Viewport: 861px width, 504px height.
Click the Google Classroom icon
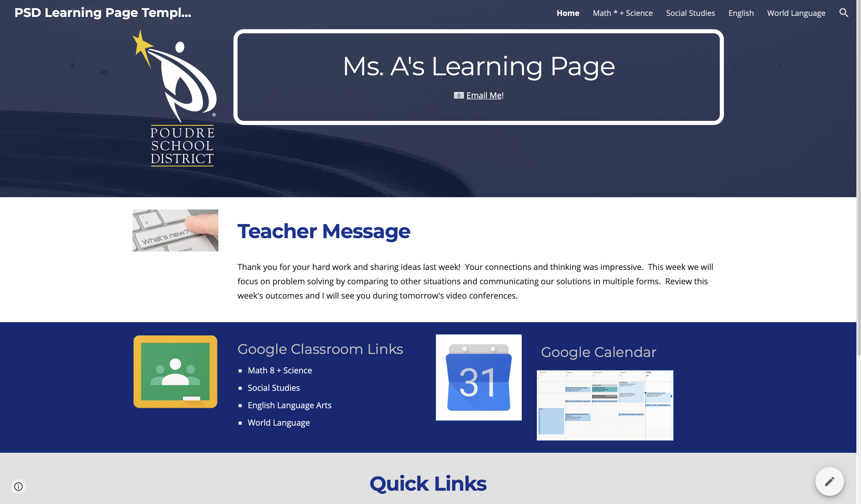(x=175, y=371)
